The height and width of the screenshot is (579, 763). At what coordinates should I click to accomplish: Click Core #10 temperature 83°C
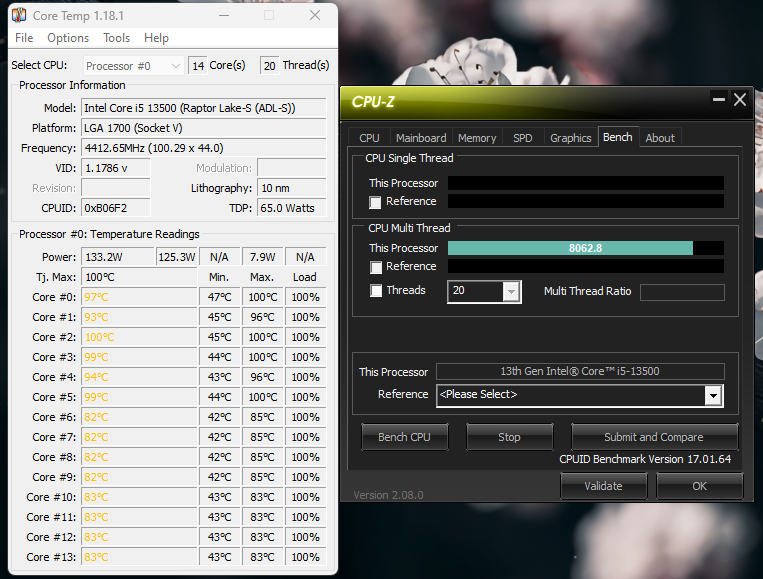pyautogui.click(x=139, y=497)
